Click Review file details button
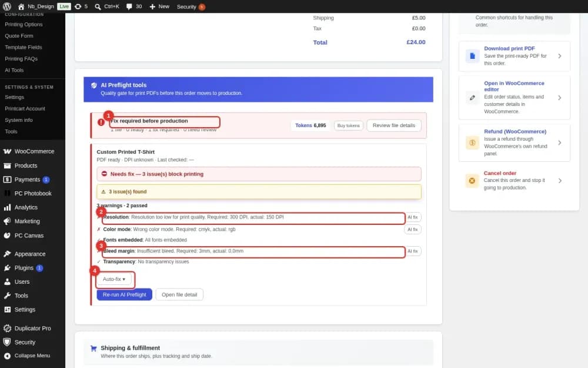Image resolution: width=588 pixels, height=368 pixels. pos(394,125)
